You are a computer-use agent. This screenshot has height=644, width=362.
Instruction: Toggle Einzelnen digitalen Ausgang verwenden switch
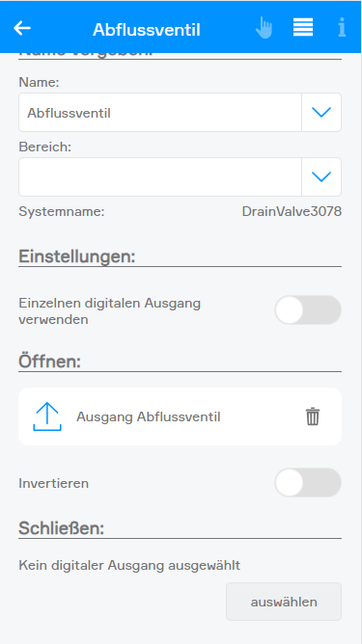308,310
